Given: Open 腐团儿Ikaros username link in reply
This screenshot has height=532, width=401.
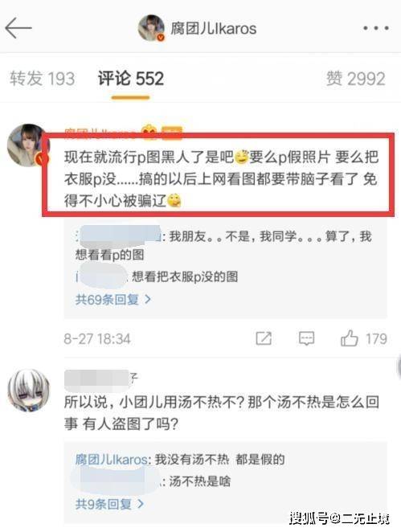Looking at the screenshot, I should click(111, 460).
